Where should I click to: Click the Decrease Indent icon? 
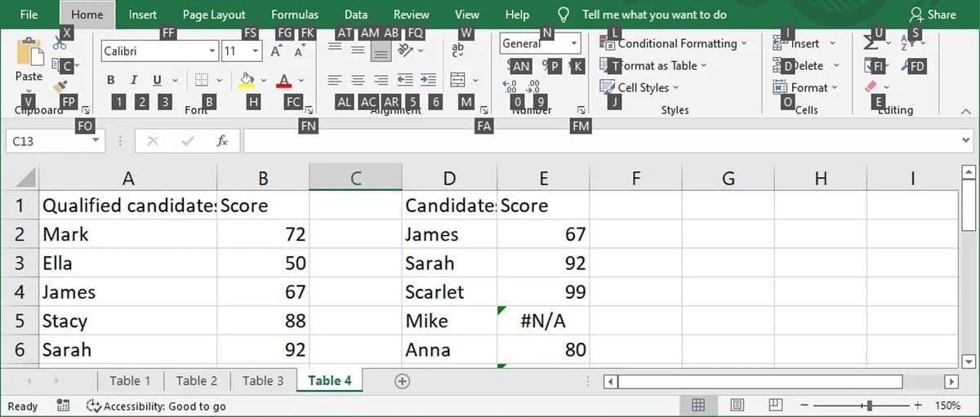(x=405, y=80)
